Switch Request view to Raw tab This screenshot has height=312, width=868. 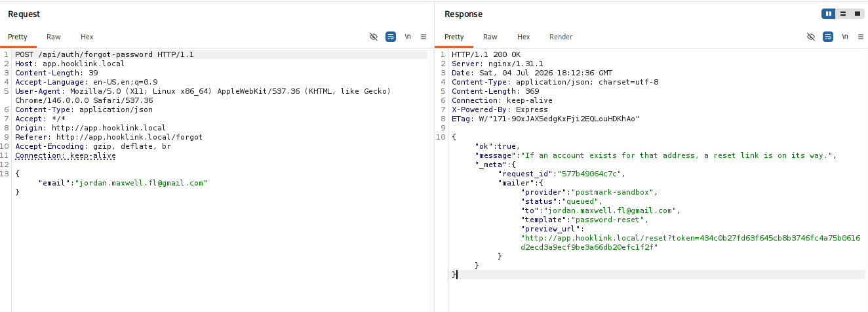click(x=54, y=37)
